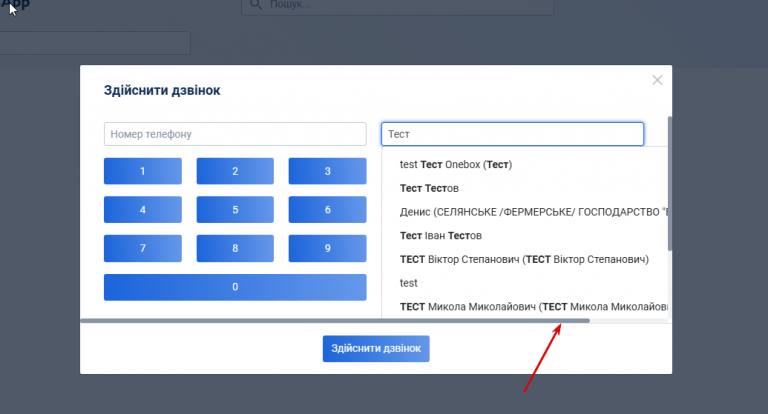The width and height of the screenshot is (768, 414).
Task: Tap keypad digit 4
Action: [143, 210]
